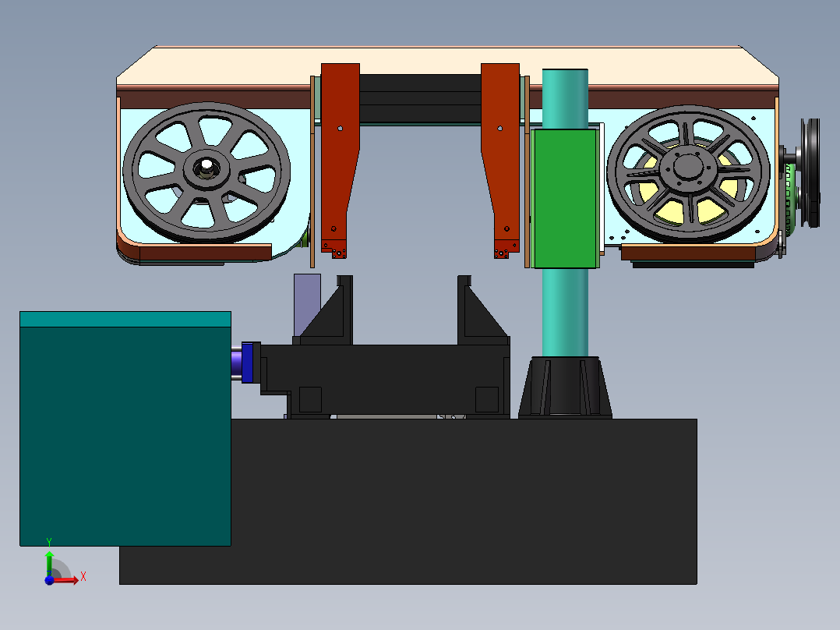This screenshot has width=840, height=630.
Task: Select the green sliding block on the column
Action: pos(566,198)
